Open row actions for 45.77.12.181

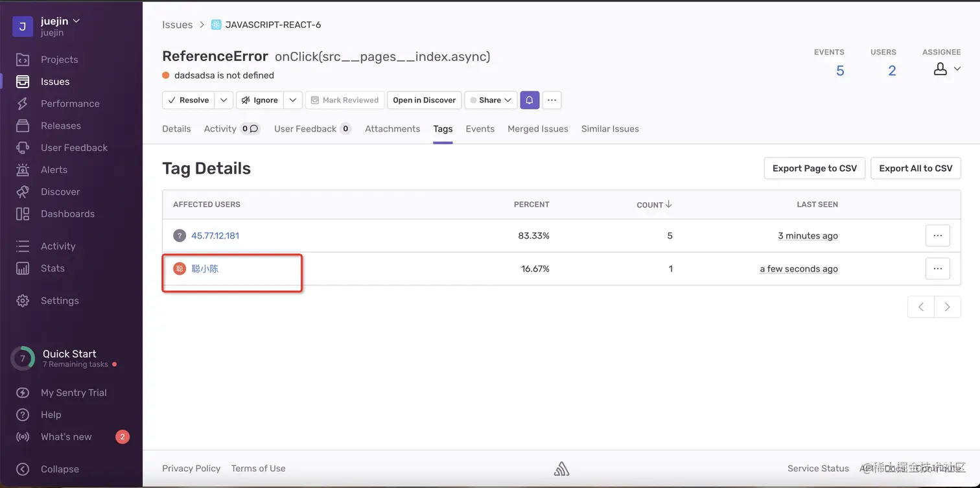pyautogui.click(x=937, y=236)
